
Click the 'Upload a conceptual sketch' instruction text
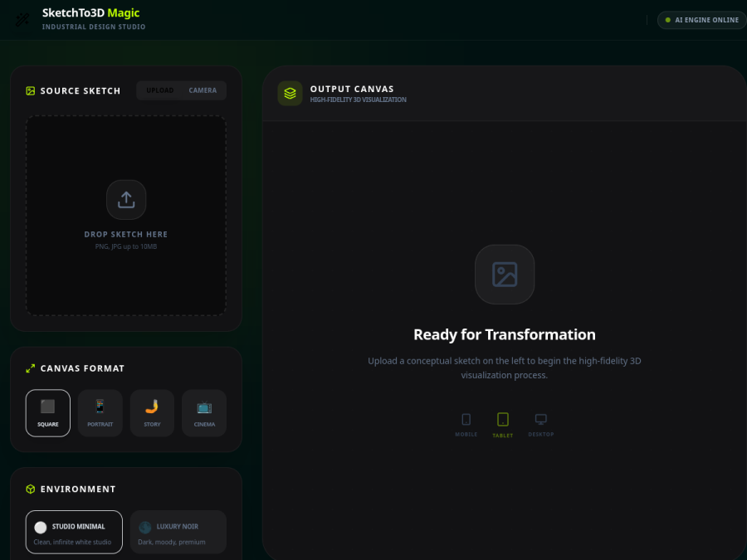point(505,368)
